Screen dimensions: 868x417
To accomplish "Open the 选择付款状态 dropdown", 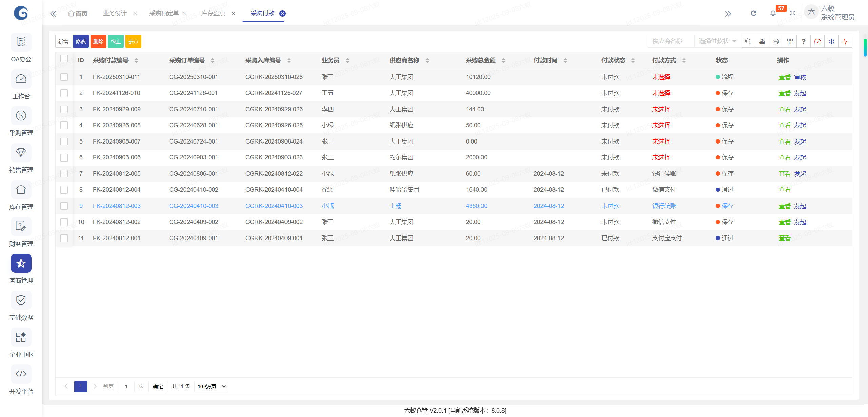I will coord(717,41).
